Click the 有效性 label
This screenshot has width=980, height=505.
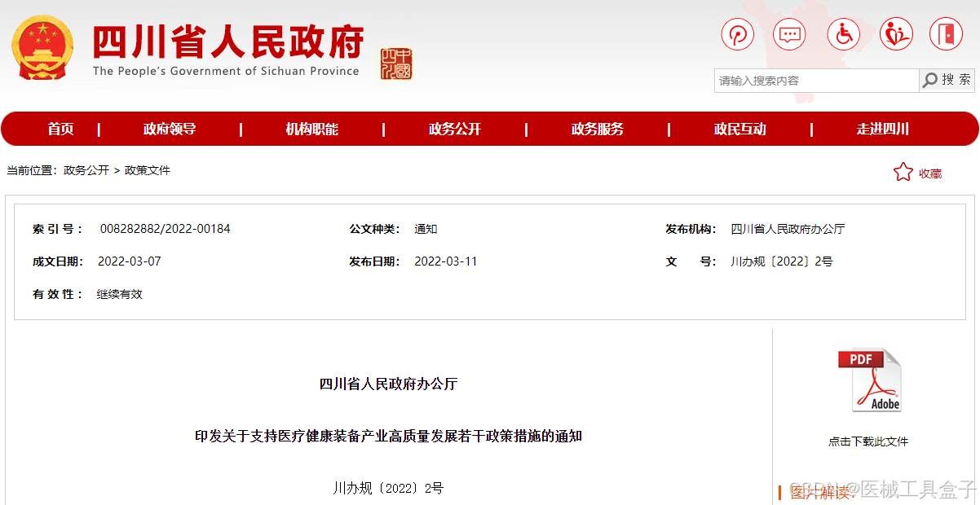[58, 294]
